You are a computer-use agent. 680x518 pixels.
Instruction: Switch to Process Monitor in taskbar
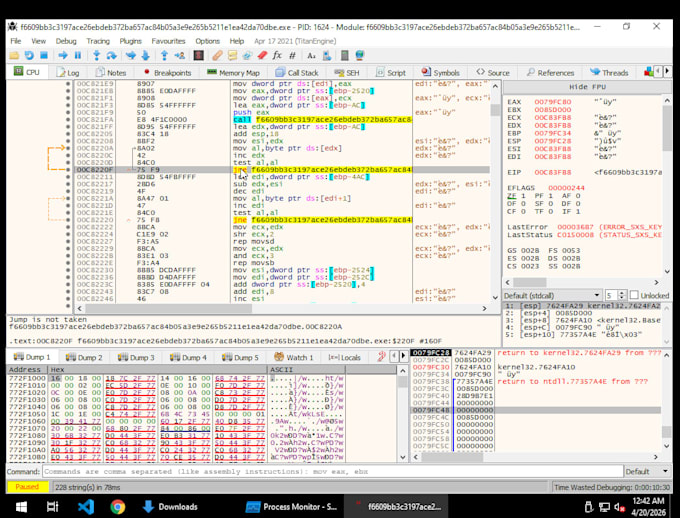291,506
